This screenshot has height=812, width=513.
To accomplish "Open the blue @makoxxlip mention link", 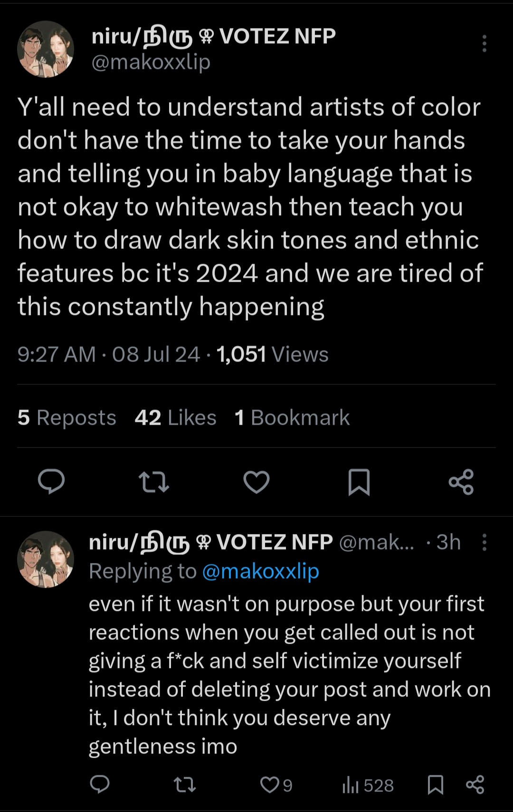I will click(x=261, y=571).
